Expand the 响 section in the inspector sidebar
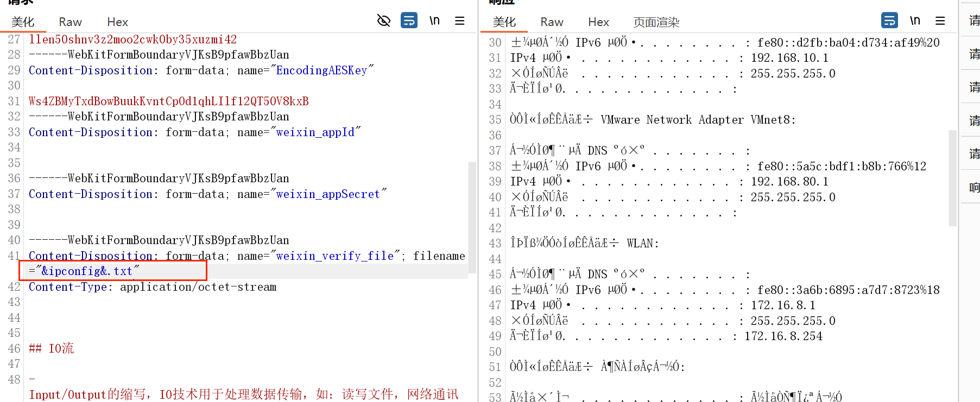Screen dimensions: 980x402 (x=974, y=188)
